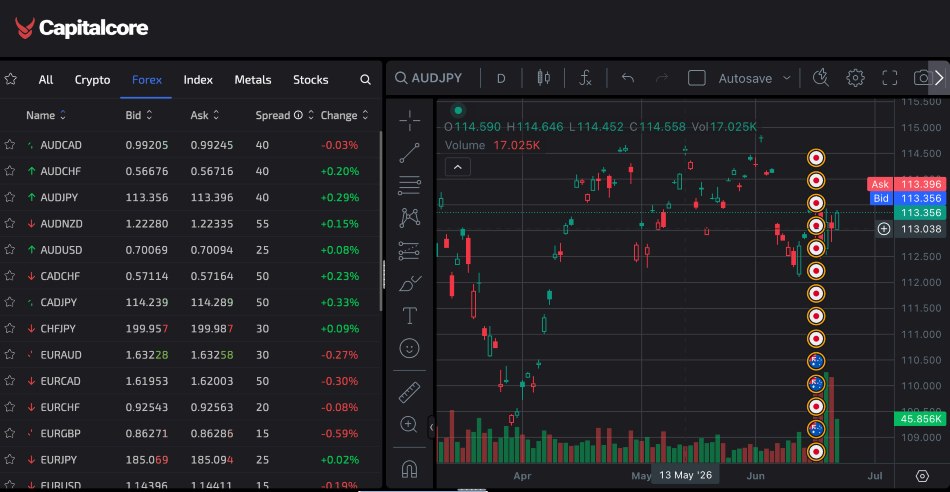Select the EURJPY pair
This screenshot has height=492, width=950.
pos(189,460)
